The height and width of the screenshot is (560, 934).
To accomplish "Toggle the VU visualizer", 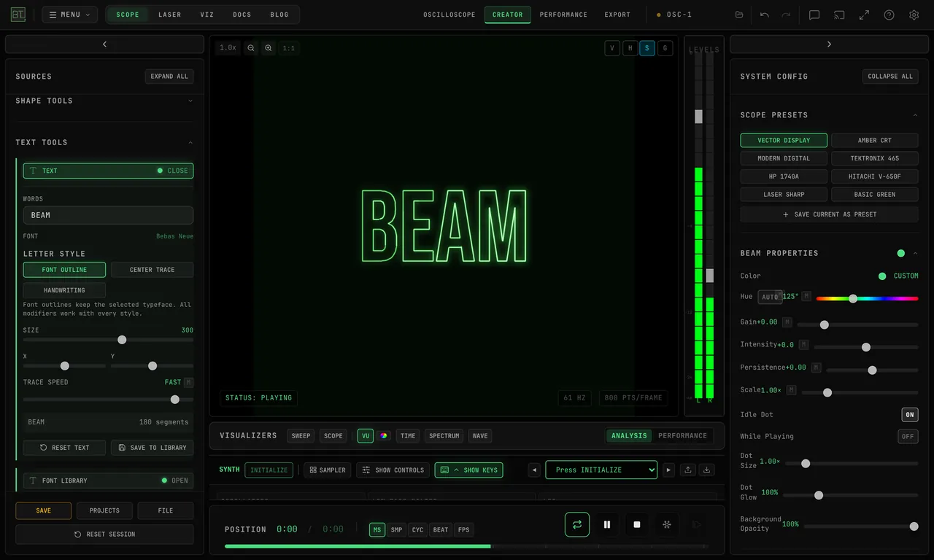I will click(366, 436).
